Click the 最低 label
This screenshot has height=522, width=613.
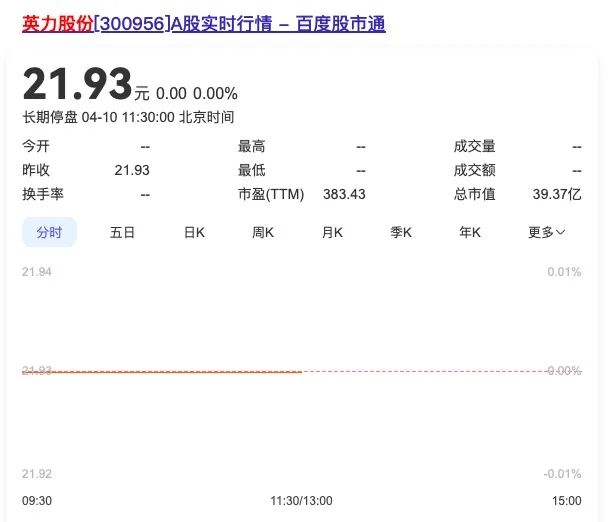pos(251,170)
